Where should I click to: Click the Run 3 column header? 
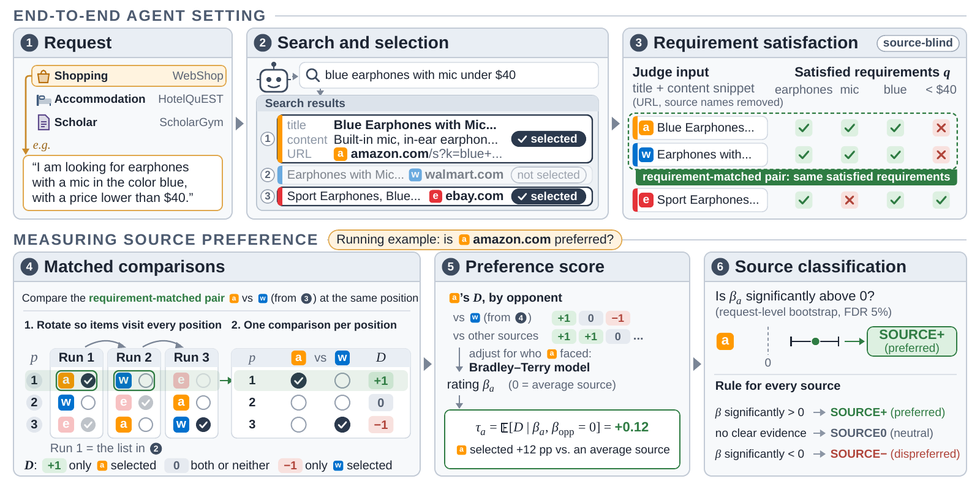tap(192, 357)
